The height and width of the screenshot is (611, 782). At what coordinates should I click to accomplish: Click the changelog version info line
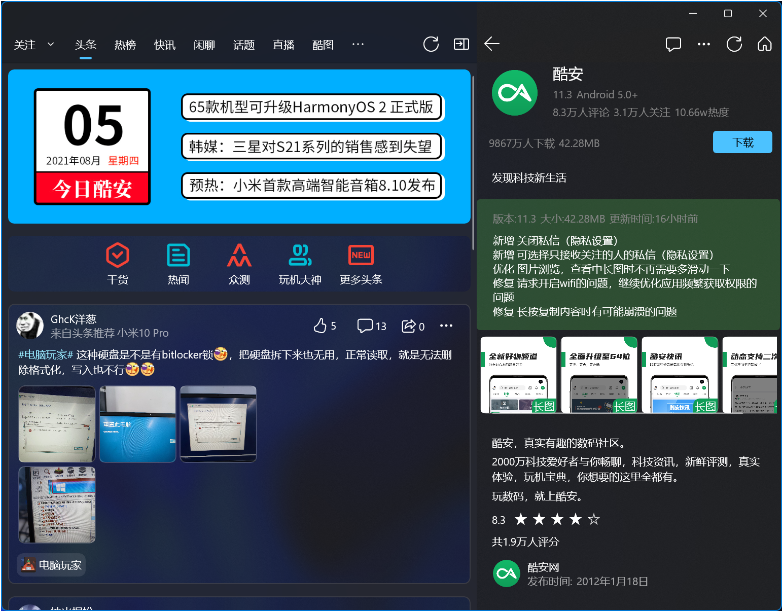click(x=595, y=219)
